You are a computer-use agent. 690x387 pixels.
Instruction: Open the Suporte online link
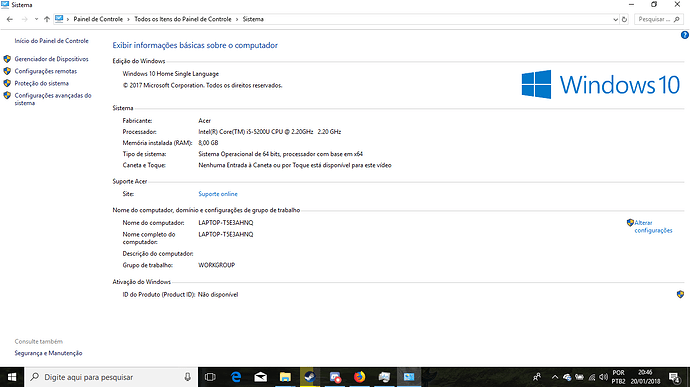(x=217, y=194)
